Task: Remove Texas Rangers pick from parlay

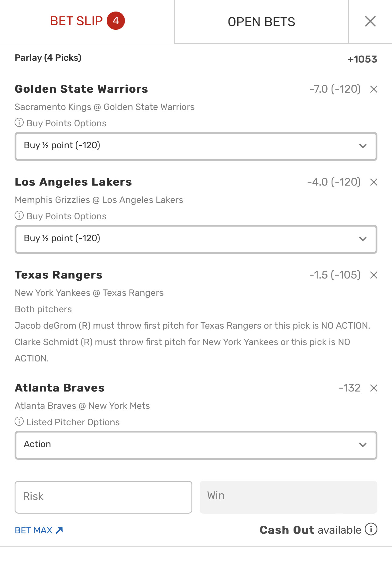Action: pos(373,275)
